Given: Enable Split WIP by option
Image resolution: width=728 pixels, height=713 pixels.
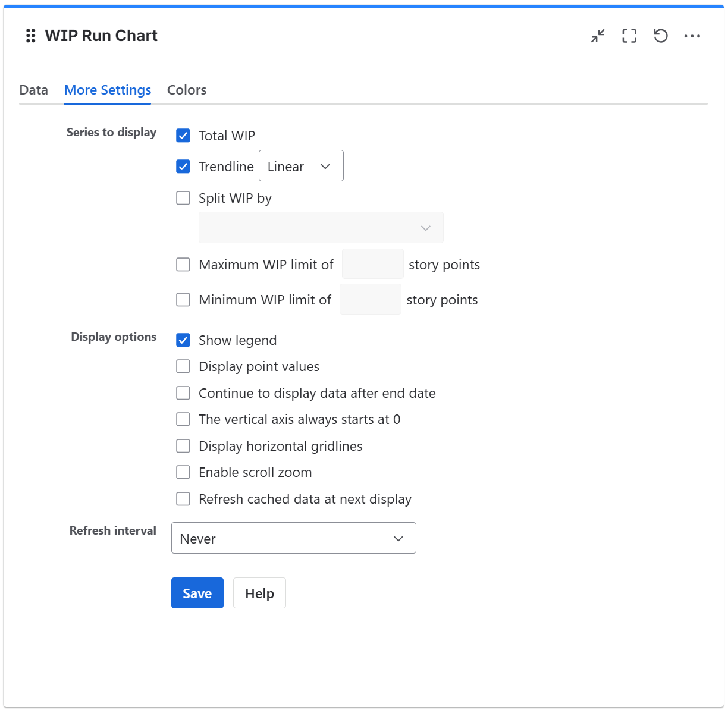Looking at the screenshot, I should point(183,197).
